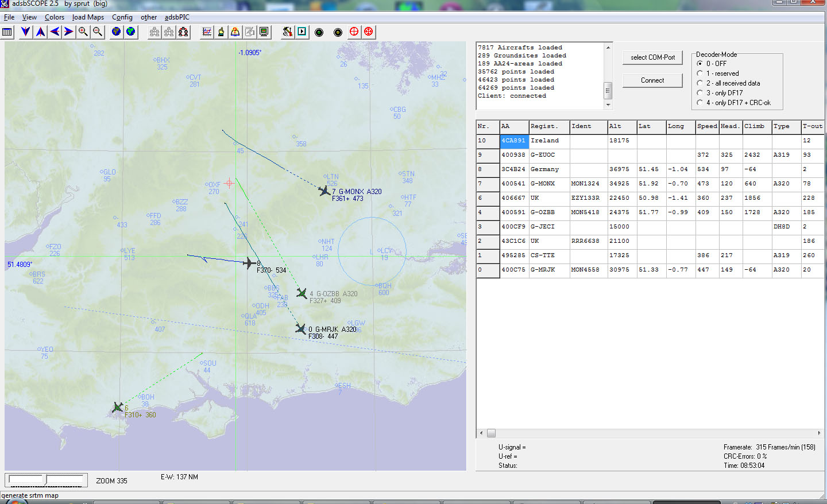Activate the statistics graph icon
827x504 pixels.
206,32
